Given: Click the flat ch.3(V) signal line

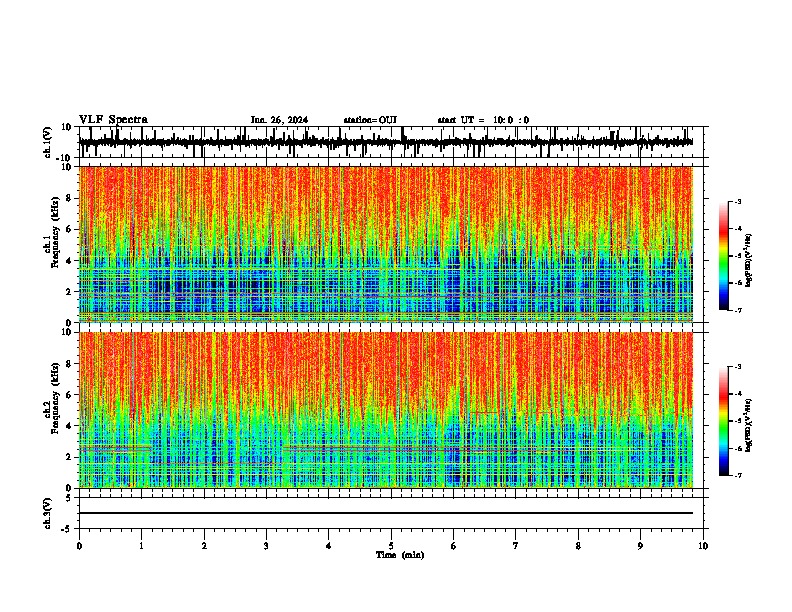Looking at the screenshot, I should pyautogui.click(x=386, y=513).
